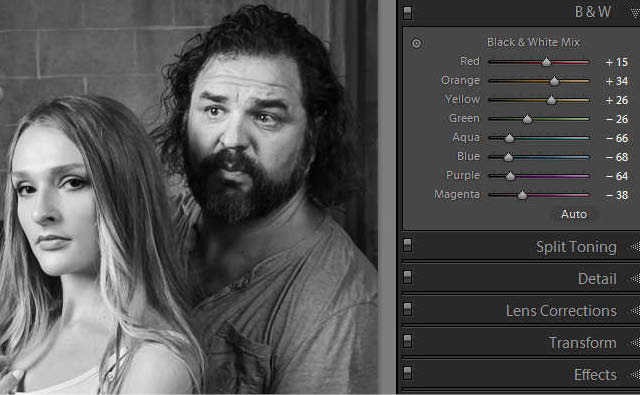Click the Auto button in B&W mix

(574, 214)
